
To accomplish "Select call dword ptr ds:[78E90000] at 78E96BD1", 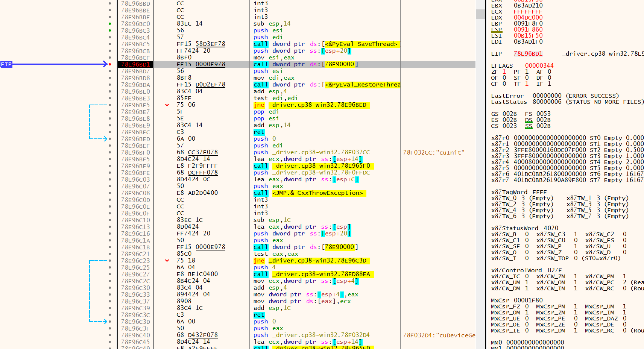I will tap(306, 64).
